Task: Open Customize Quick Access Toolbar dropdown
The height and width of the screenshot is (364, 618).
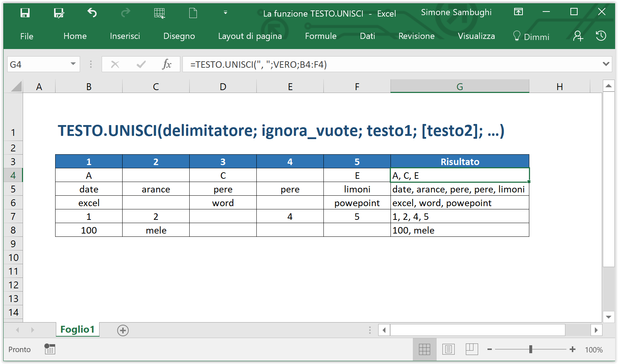Action: click(x=225, y=13)
